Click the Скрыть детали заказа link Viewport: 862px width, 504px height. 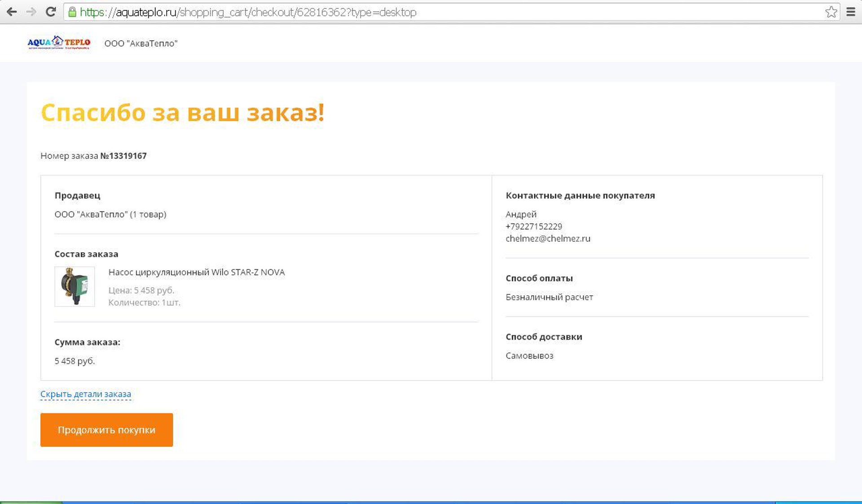coord(86,394)
